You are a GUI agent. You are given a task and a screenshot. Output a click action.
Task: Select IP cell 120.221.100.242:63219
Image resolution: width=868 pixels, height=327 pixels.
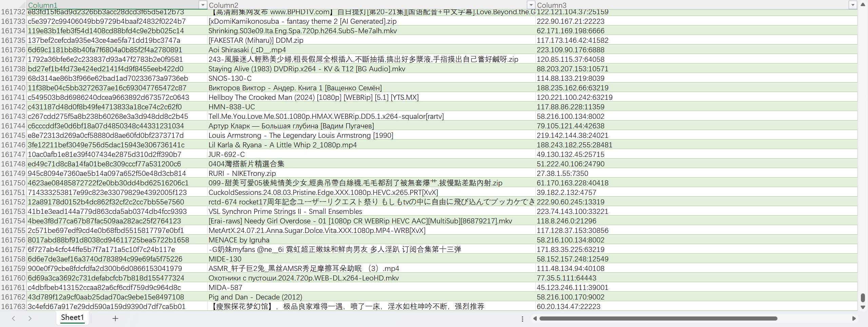(696, 97)
